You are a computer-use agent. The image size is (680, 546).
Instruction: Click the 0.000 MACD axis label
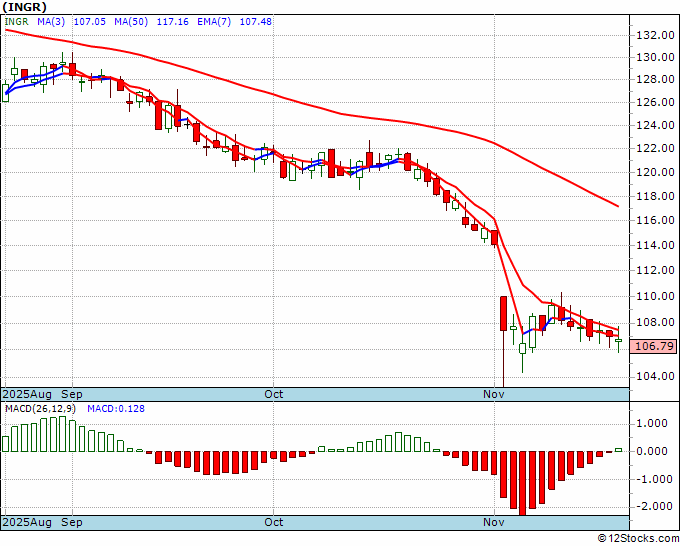(x=654, y=451)
